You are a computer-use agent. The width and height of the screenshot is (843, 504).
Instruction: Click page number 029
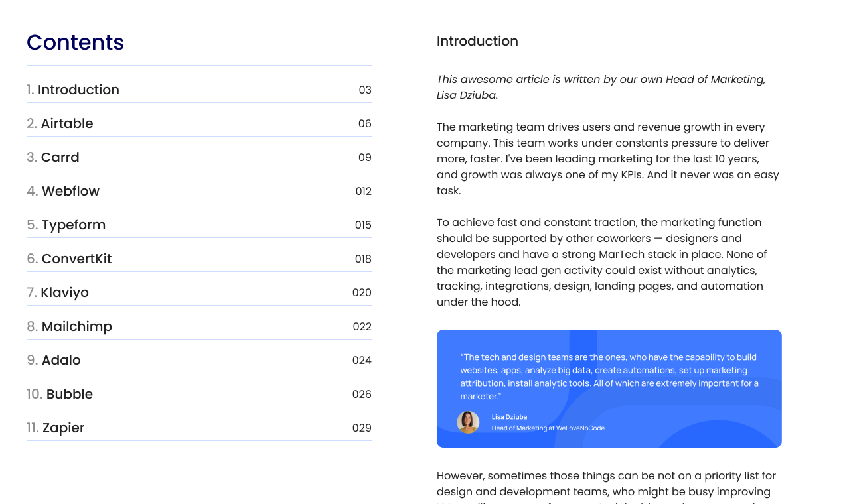pyautogui.click(x=362, y=428)
